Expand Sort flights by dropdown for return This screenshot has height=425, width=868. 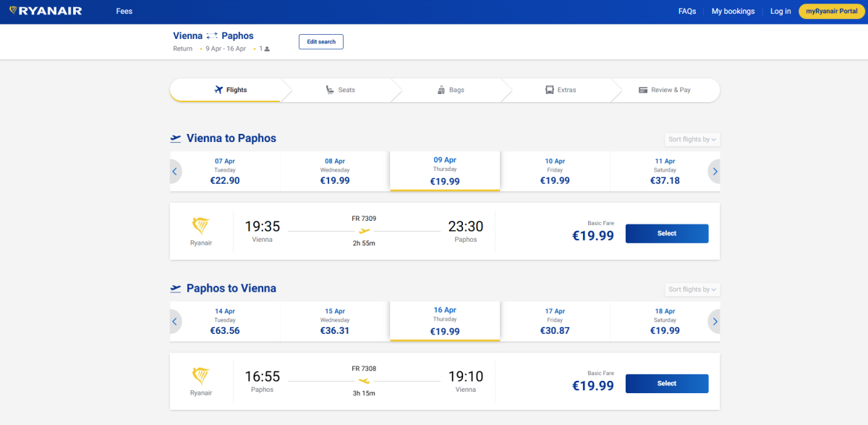[692, 290]
